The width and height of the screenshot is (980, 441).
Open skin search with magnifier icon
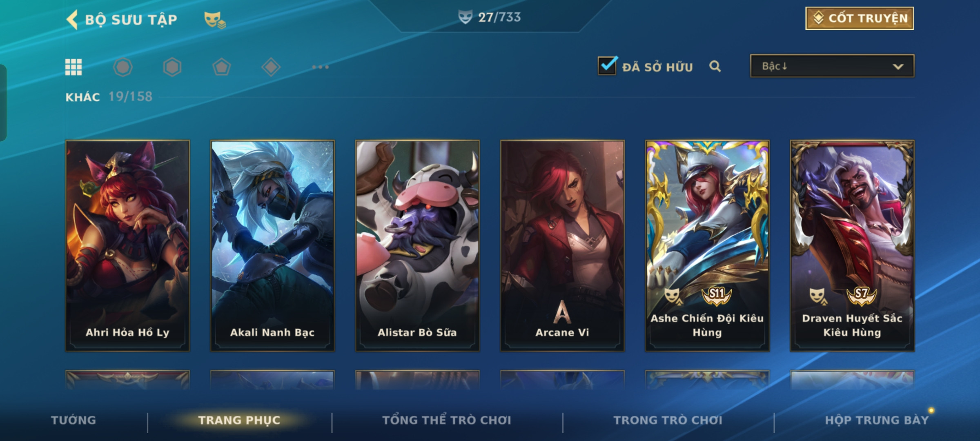click(x=715, y=66)
